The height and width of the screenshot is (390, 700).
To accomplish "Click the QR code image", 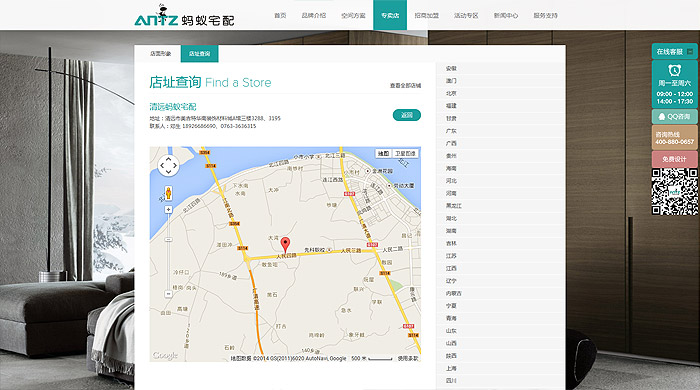I will point(675,192).
